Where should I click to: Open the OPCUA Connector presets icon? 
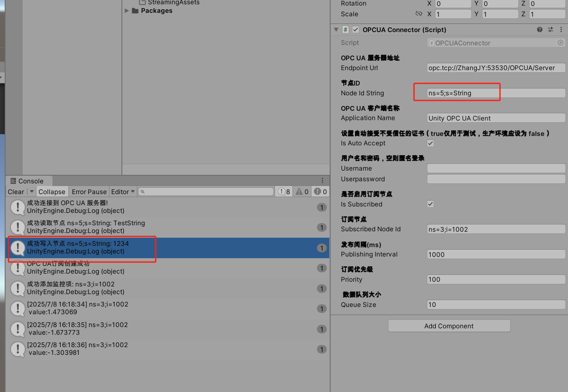tap(550, 29)
